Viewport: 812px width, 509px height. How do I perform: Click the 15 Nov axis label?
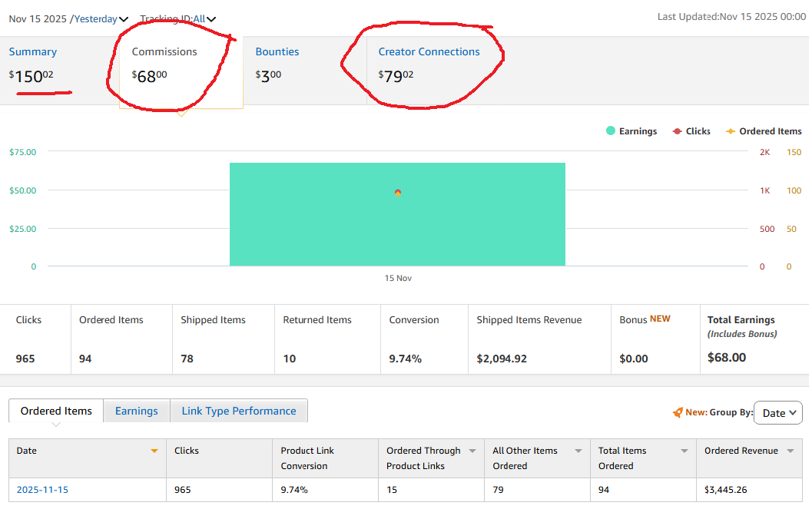coord(398,278)
